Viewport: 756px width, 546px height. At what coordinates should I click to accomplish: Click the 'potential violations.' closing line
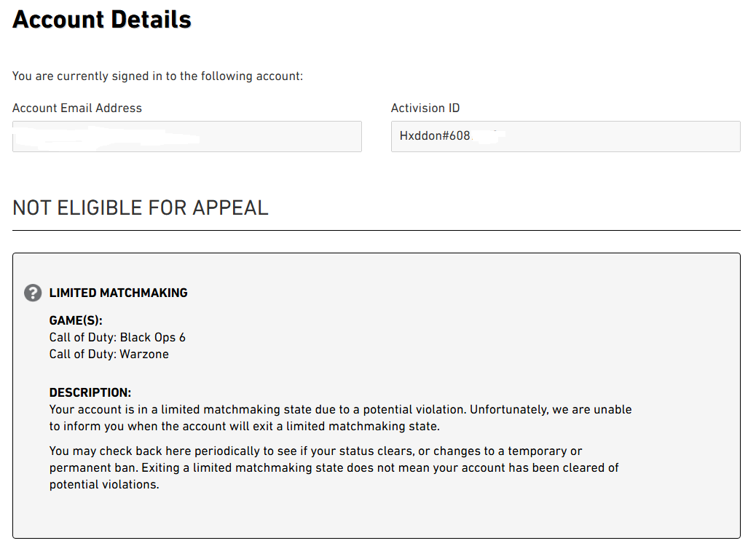tap(104, 484)
